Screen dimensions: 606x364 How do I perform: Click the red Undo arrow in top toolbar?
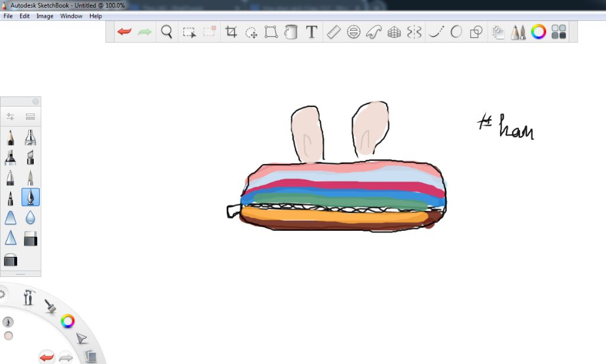124,32
